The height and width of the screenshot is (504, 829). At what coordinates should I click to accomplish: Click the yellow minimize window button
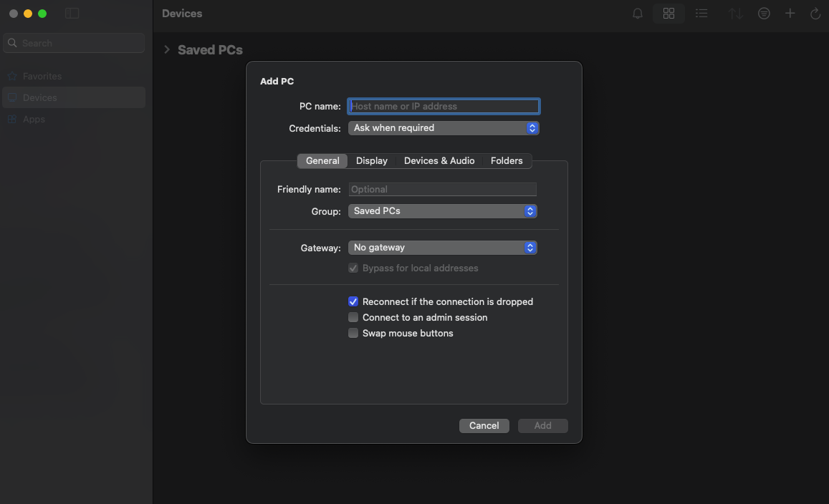pos(28,14)
